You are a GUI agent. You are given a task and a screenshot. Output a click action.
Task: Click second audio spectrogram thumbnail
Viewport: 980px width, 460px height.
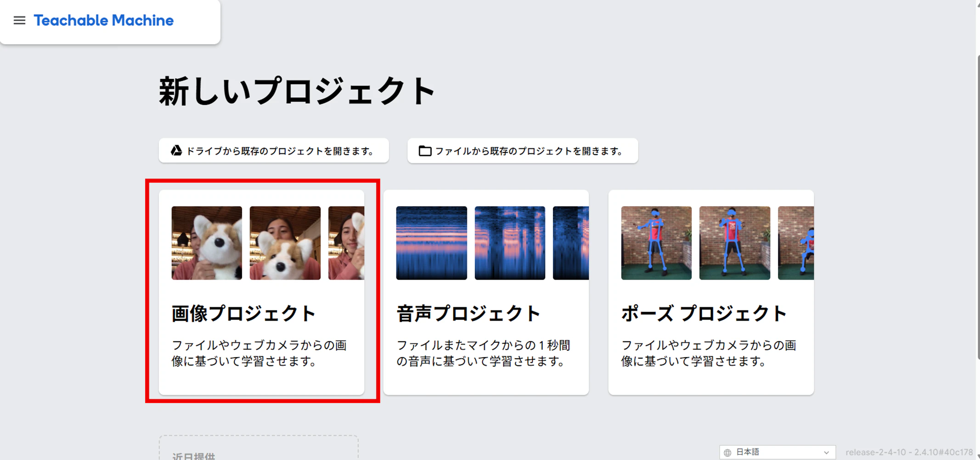tap(510, 243)
